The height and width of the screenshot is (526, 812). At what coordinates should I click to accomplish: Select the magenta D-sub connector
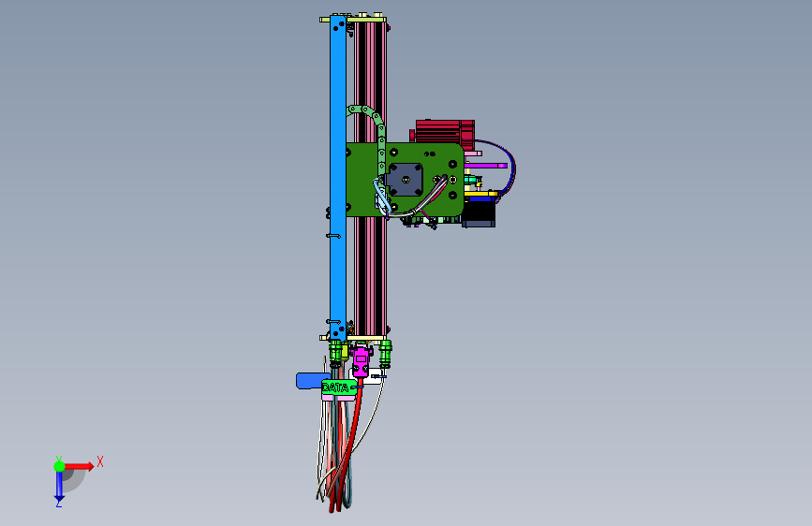pos(361,361)
